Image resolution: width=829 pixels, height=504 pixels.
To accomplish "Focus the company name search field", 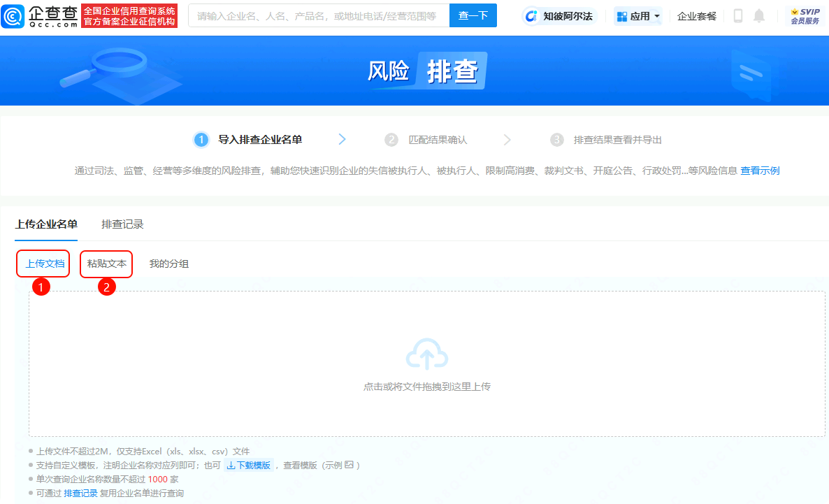I will [318, 15].
